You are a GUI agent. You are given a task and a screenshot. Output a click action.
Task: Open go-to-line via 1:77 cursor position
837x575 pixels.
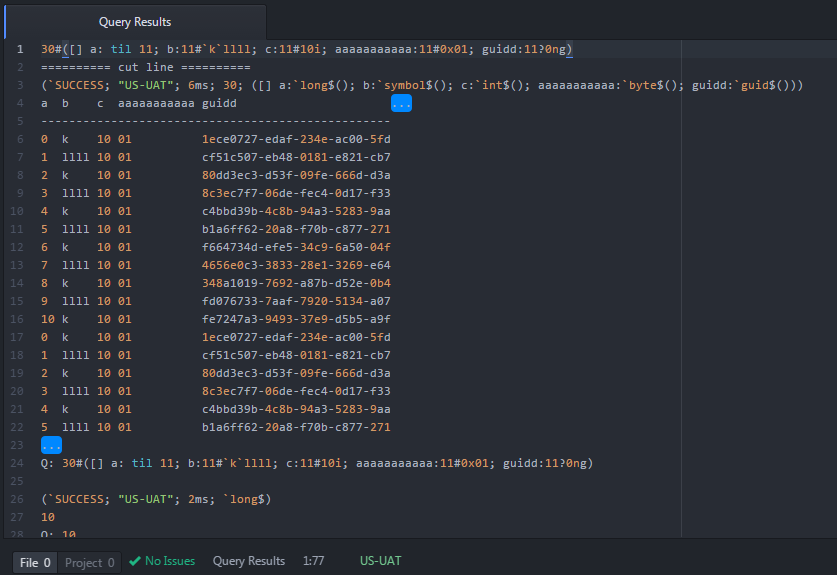(313, 561)
